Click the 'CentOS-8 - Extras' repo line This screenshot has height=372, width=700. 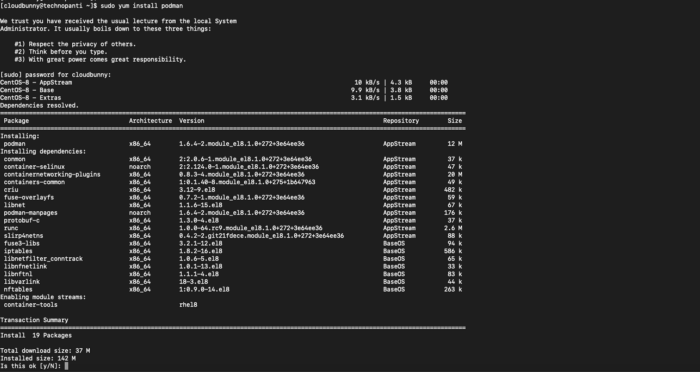tap(30, 98)
